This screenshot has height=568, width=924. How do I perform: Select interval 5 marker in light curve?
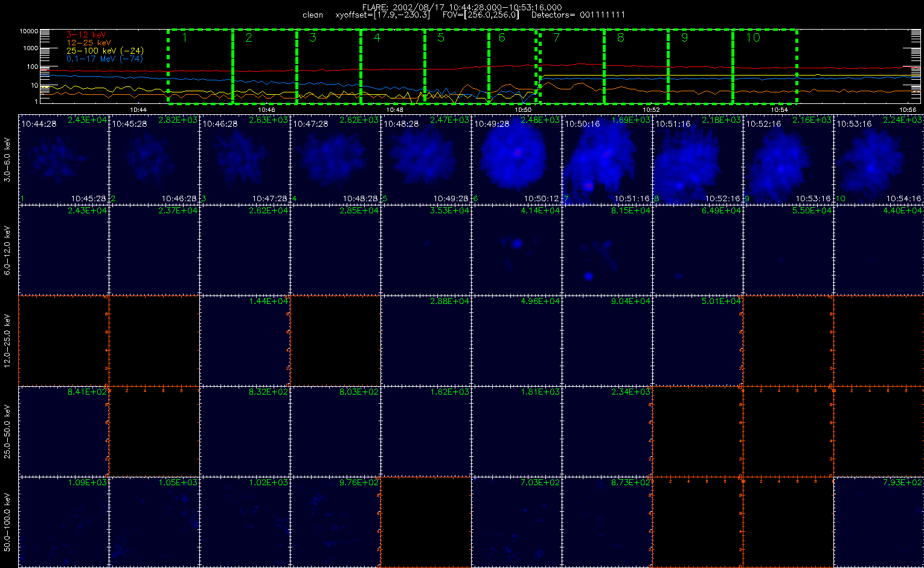pyautogui.click(x=441, y=37)
